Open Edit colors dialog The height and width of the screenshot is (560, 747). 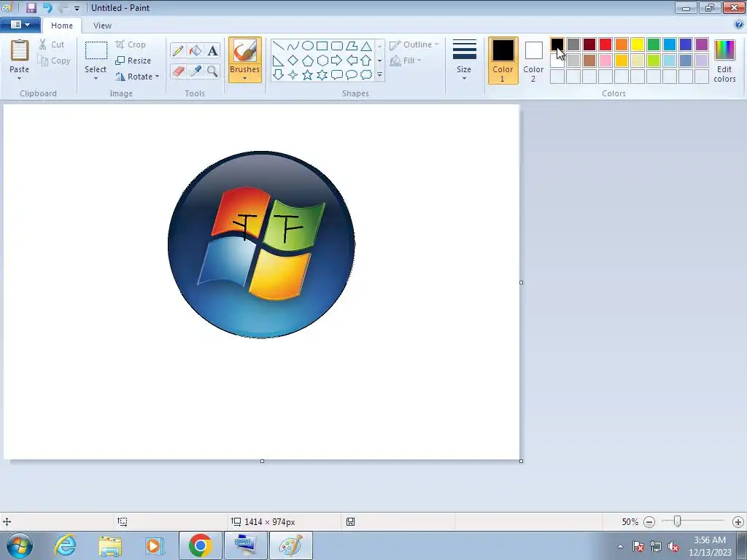tap(724, 61)
